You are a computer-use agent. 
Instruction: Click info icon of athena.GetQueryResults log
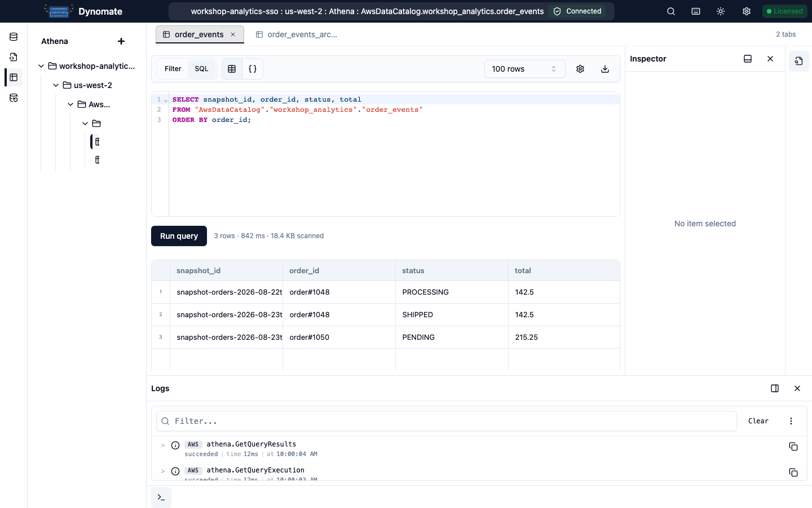[x=175, y=445]
